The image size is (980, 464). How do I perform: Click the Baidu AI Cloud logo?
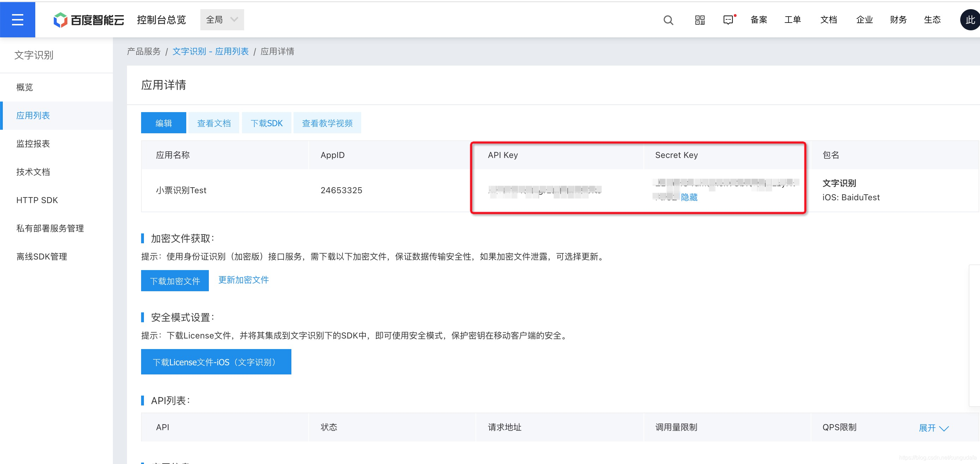[x=89, y=20]
